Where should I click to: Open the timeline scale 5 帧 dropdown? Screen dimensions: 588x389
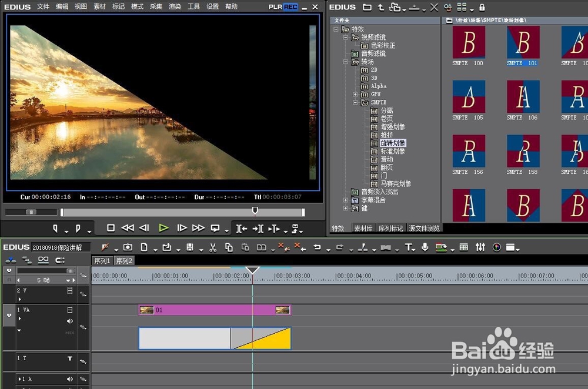(x=68, y=280)
